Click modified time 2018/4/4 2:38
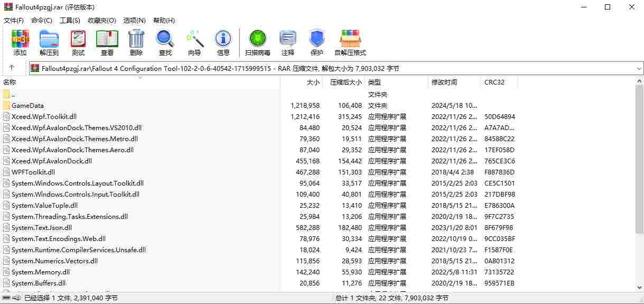 pos(453,172)
